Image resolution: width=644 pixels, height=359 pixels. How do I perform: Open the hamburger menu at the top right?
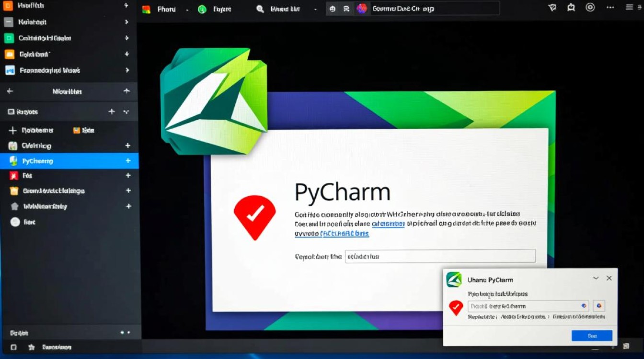[x=630, y=7]
